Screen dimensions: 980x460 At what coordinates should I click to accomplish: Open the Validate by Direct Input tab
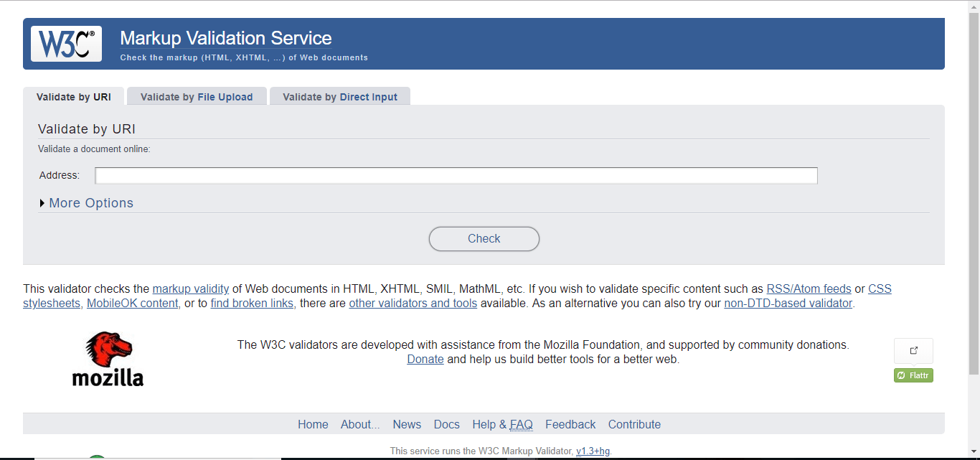tap(339, 97)
